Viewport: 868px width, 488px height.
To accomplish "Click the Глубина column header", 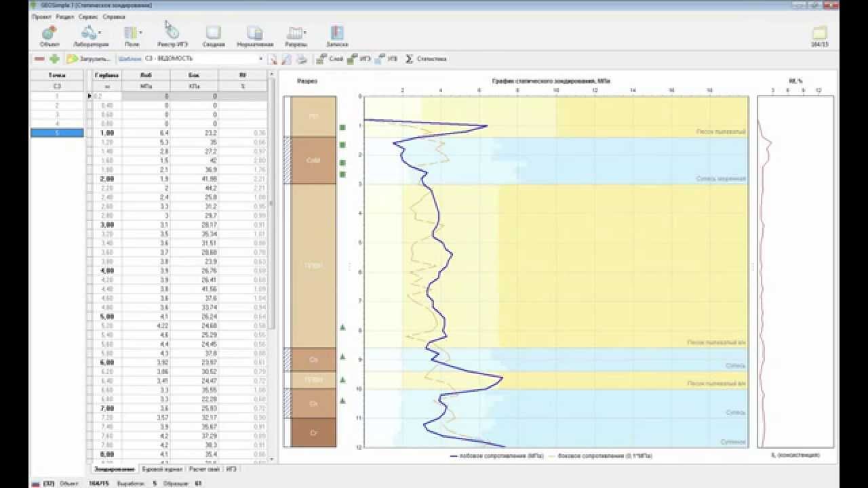I will click(x=106, y=75).
